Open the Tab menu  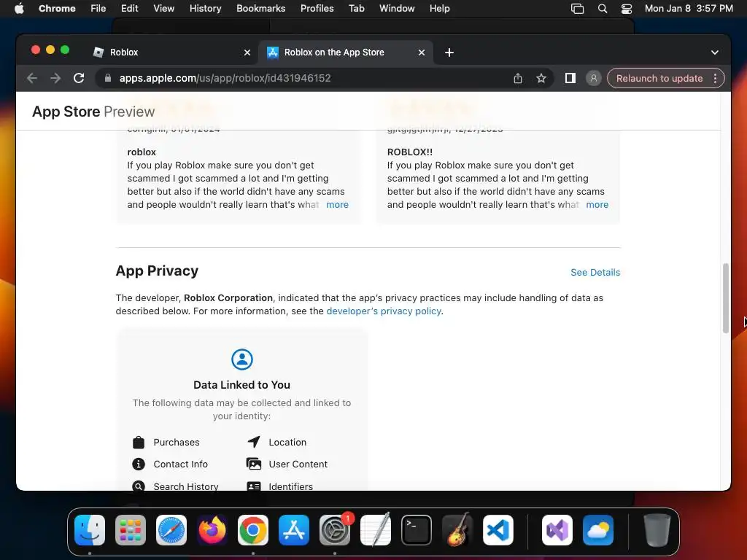pyautogui.click(x=356, y=9)
